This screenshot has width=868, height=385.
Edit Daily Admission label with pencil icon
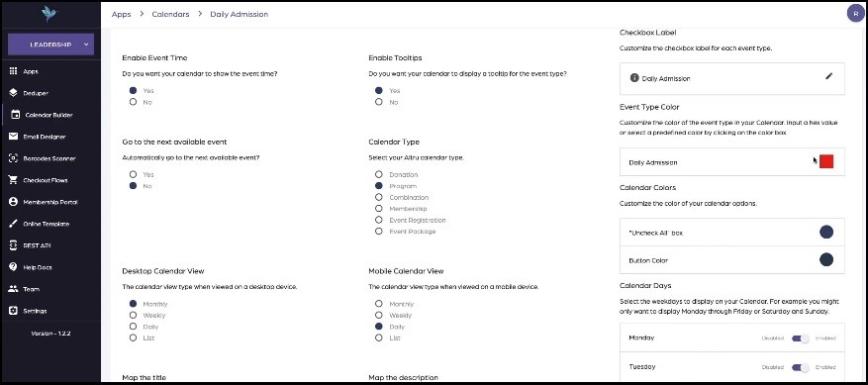[x=828, y=76]
